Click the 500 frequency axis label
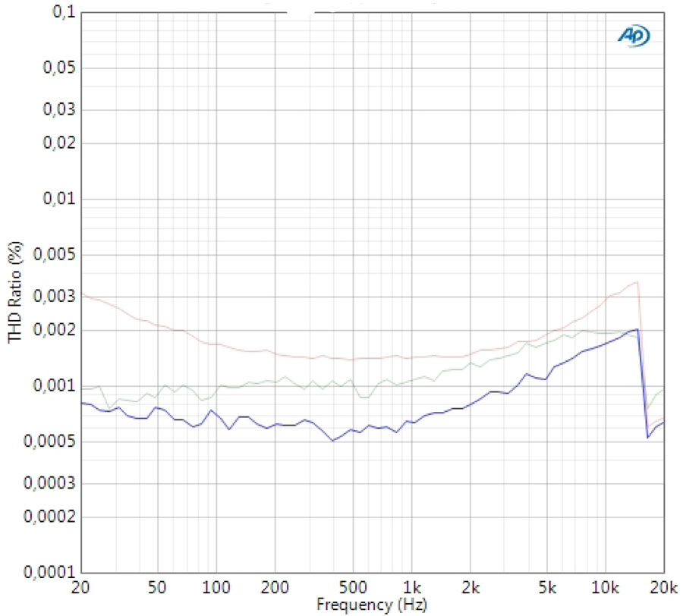 tap(352, 588)
